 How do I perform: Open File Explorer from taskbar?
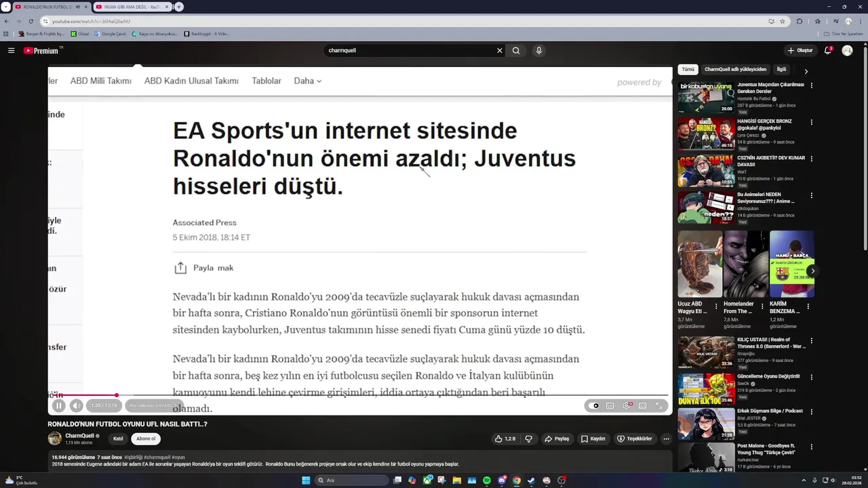457,481
